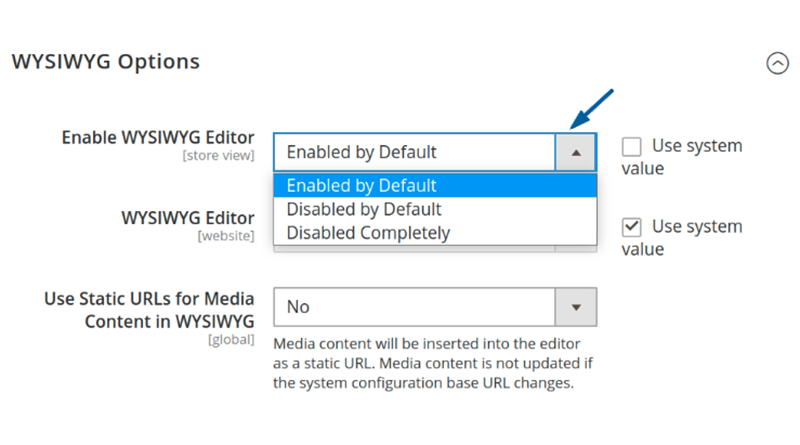Click the WYSIWYG Editor website label
This screenshot has height=445, width=800.
(x=188, y=218)
